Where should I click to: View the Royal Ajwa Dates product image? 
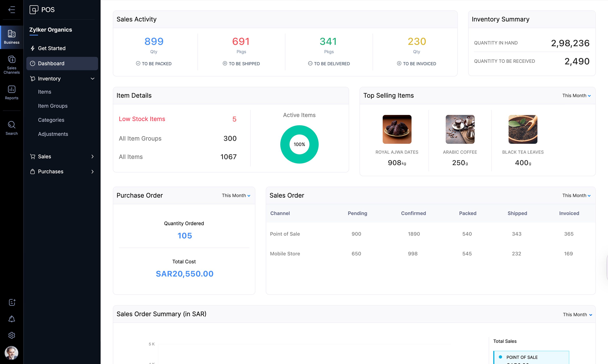(x=397, y=129)
